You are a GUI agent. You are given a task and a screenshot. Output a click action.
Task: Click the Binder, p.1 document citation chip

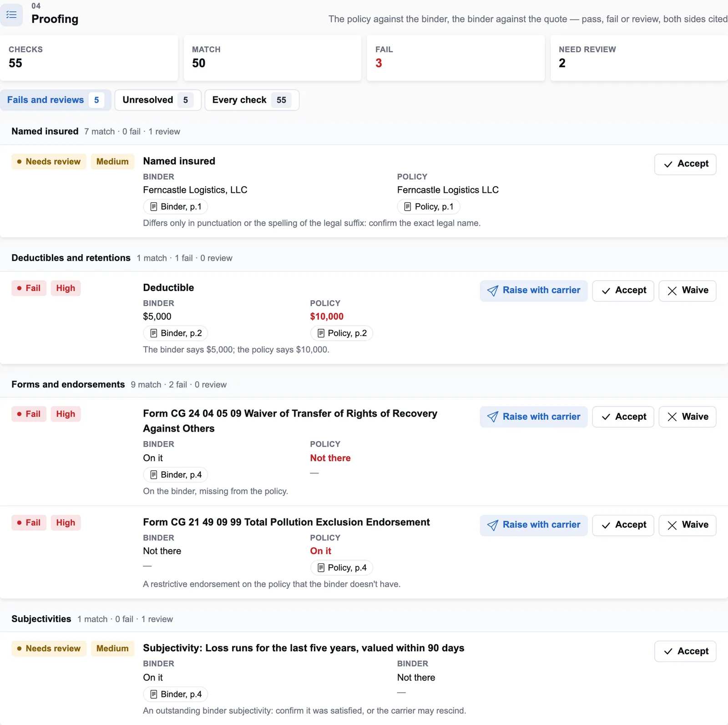coord(176,206)
